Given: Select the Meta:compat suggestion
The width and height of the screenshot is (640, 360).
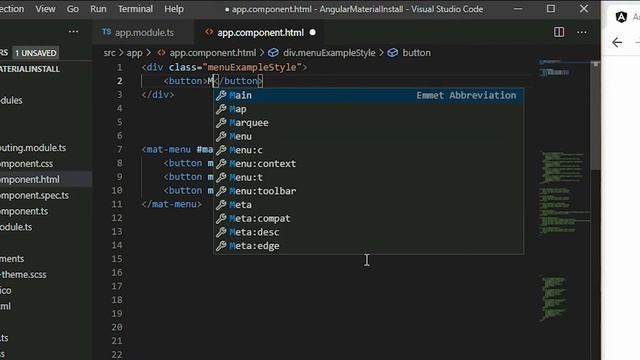Looking at the screenshot, I should coord(368,218).
